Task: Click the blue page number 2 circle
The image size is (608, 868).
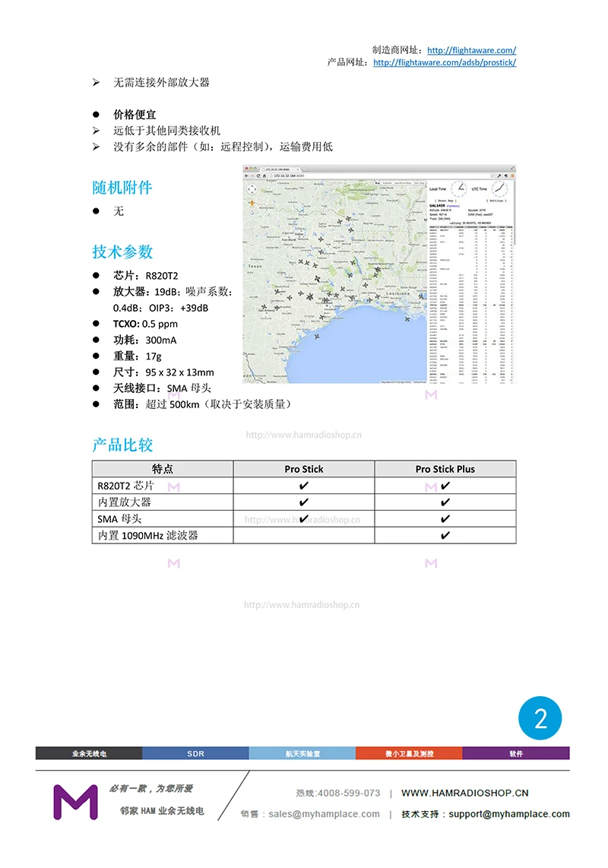Action: coord(540,718)
